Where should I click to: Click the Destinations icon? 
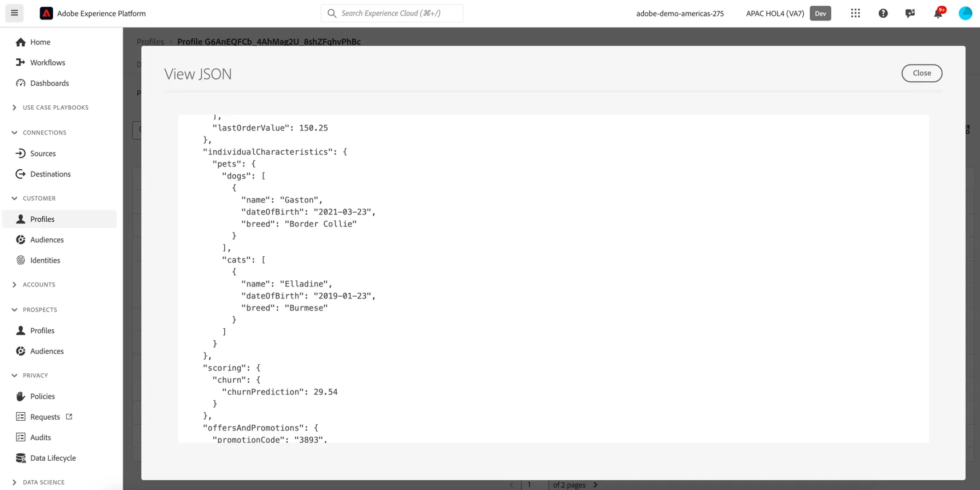coord(21,174)
